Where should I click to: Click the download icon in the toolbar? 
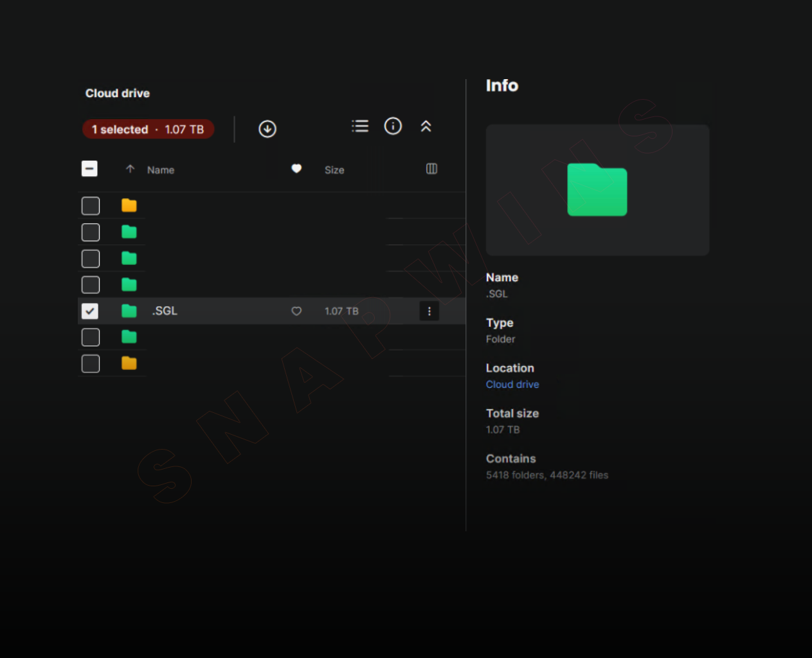267,129
